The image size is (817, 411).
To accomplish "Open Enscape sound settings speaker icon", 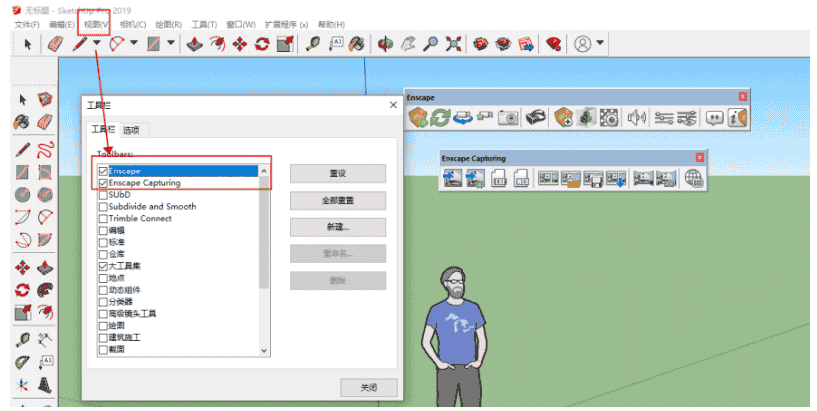I will tap(635, 118).
